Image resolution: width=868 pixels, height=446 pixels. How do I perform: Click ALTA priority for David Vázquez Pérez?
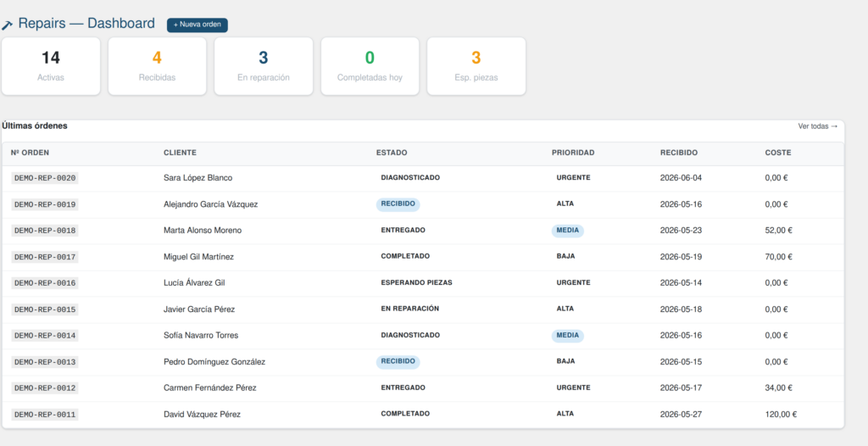tap(565, 414)
